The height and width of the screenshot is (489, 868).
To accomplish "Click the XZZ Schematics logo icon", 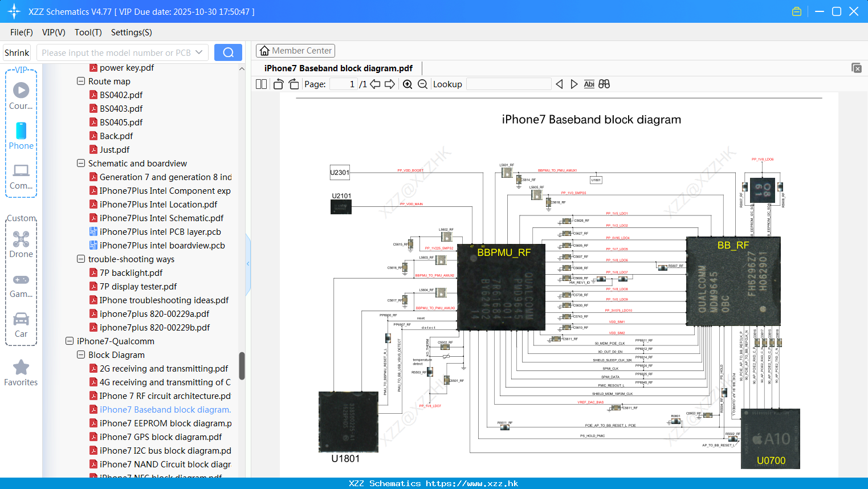I will pyautogui.click(x=14, y=11).
